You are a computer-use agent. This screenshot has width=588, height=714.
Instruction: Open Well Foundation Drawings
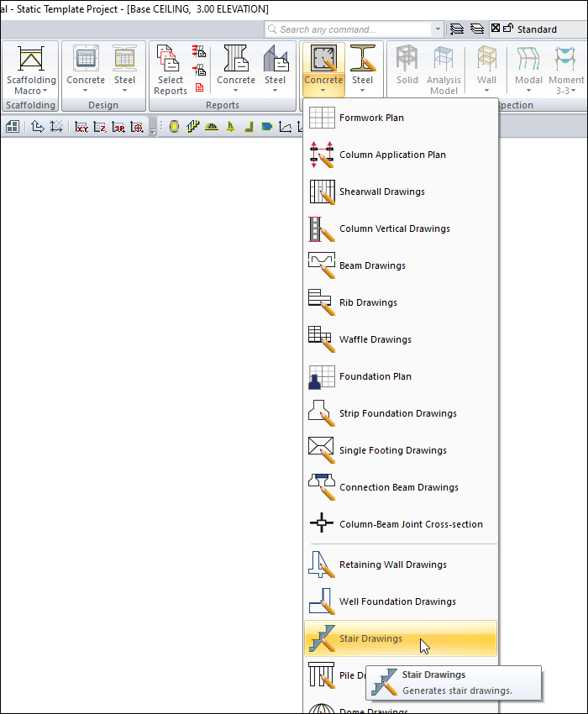[401, 601]
